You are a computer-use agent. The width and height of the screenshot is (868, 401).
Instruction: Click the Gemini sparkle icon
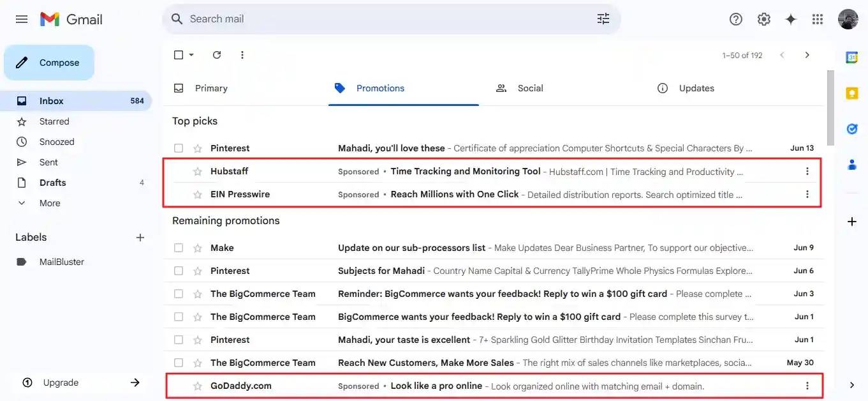(x=791, y=19)
